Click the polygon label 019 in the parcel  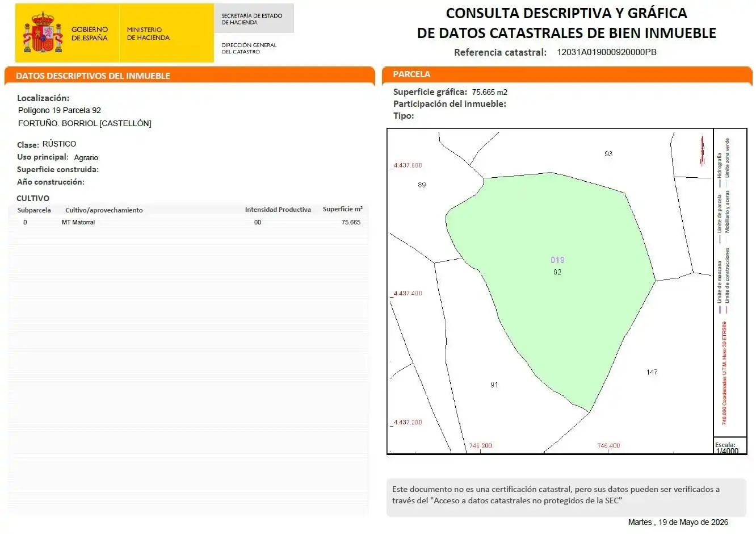point(557,260)
